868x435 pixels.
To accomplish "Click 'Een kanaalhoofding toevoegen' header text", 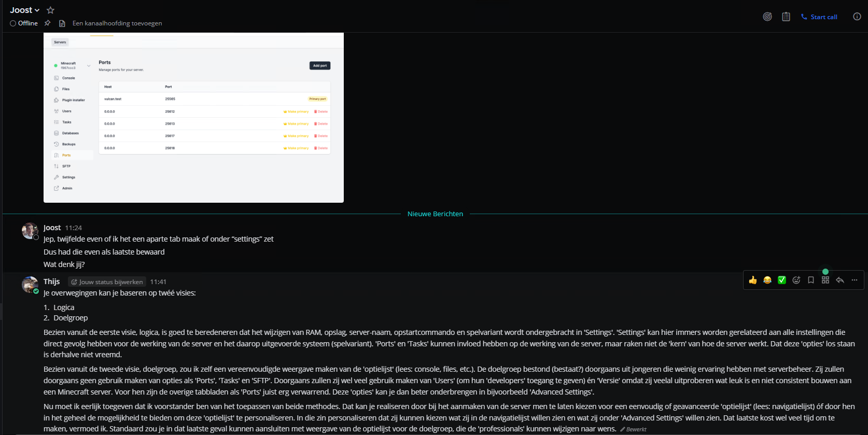I will 117,23.
